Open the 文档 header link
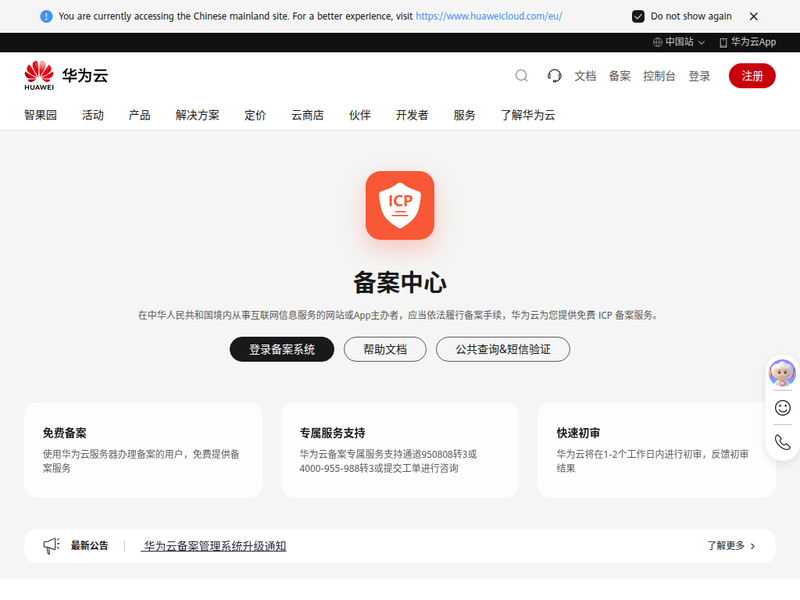The width and height of the screenshot is (800, 600). [x=585, y=76]
